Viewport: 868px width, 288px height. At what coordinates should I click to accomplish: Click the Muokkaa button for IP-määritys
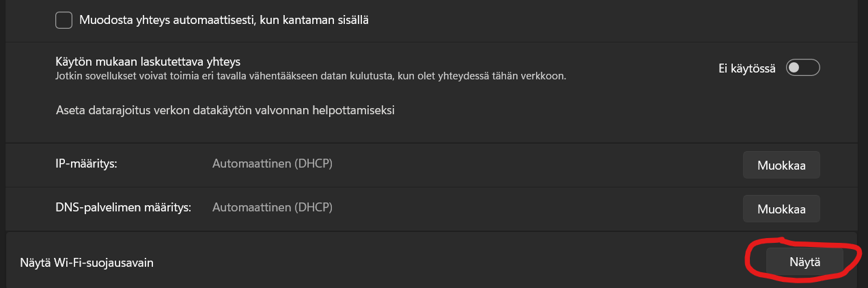[781, 166]
